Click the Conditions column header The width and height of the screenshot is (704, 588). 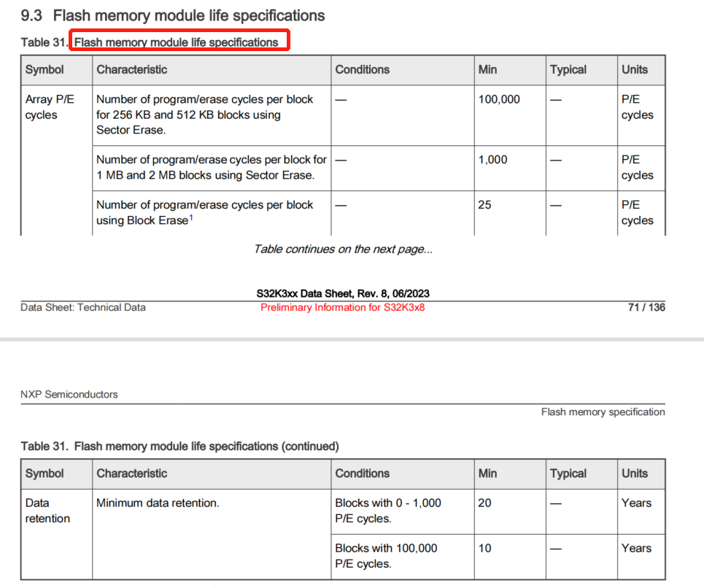point(362,69)
